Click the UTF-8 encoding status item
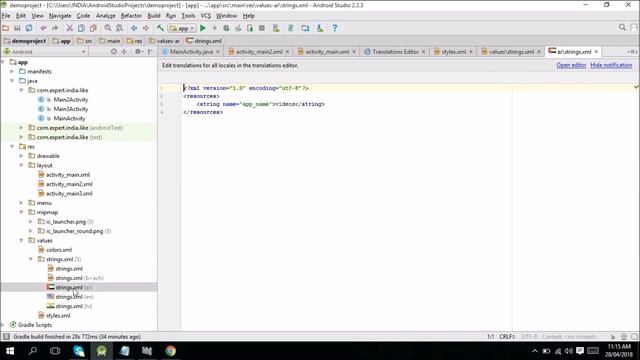 coord(529,337)
